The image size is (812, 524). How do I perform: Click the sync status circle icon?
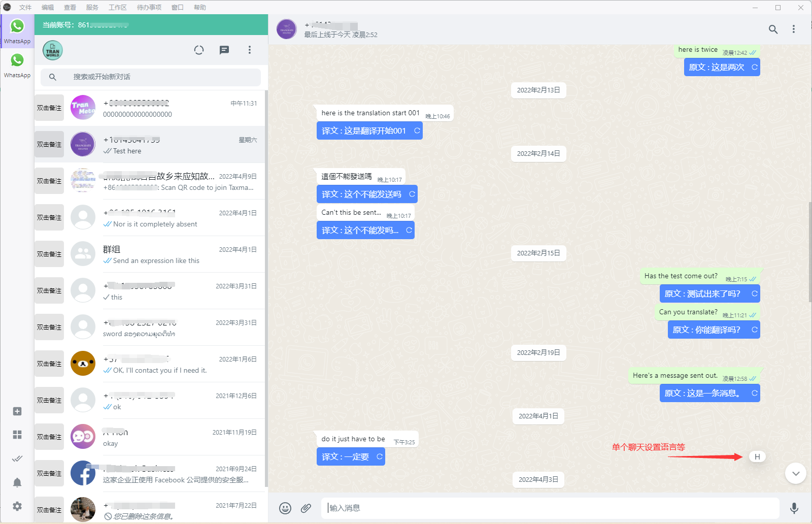click(x=199, y=50)
